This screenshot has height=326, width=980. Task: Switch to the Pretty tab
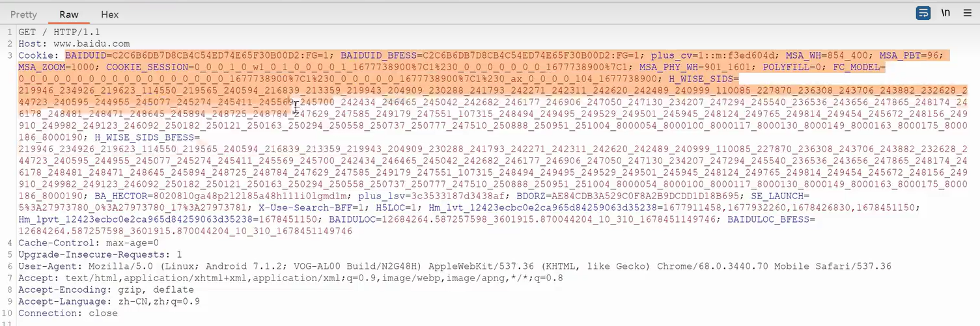23,14
